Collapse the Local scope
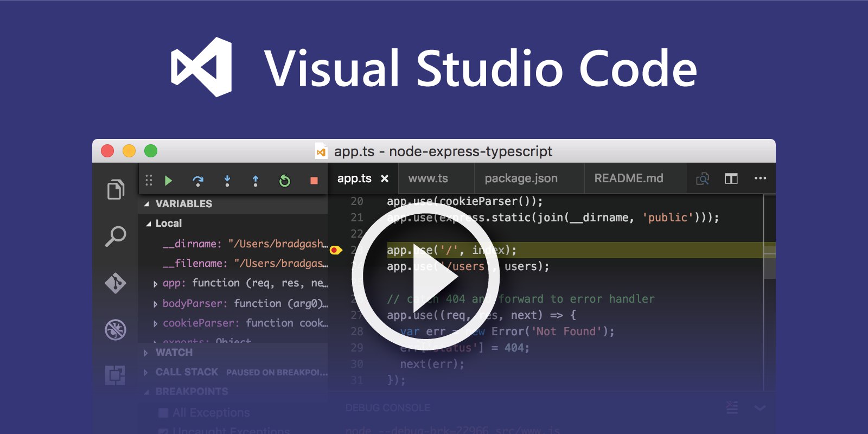This screenshot has height=434, width=868. pyautogui.click(x=149, y=224)
